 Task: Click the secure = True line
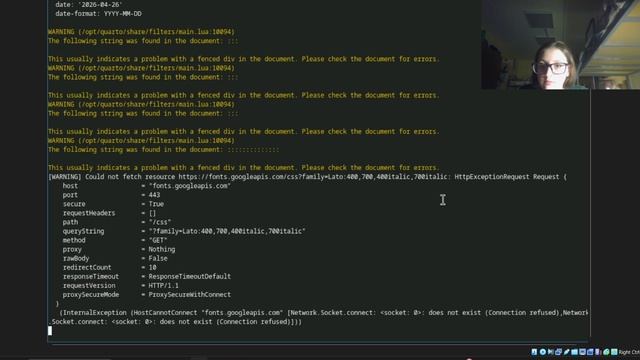113,204
